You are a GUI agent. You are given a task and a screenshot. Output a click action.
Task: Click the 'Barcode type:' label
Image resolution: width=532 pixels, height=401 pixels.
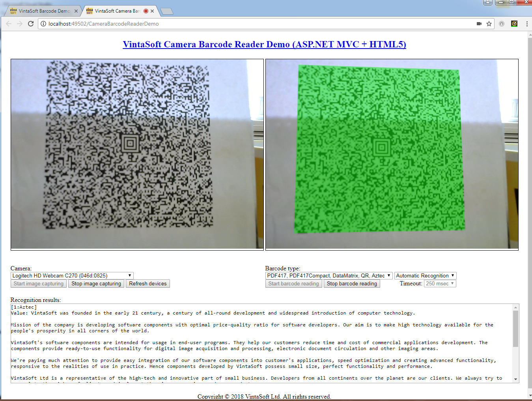coord(283,268)
